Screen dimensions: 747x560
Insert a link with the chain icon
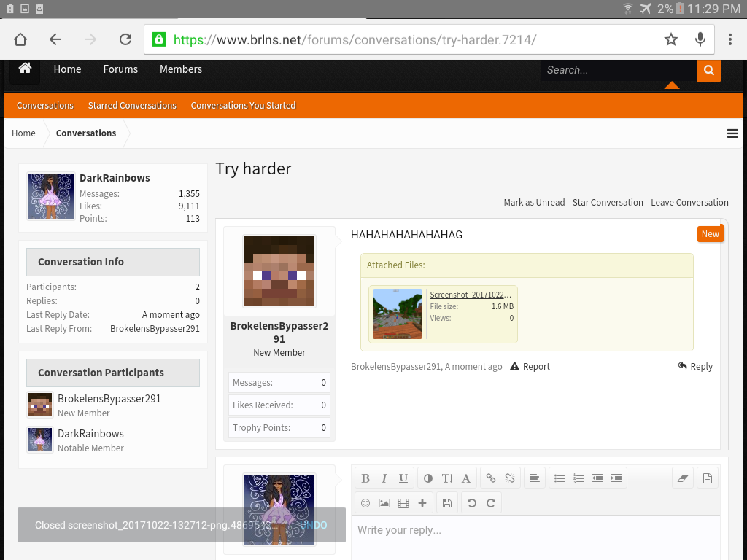491,478
